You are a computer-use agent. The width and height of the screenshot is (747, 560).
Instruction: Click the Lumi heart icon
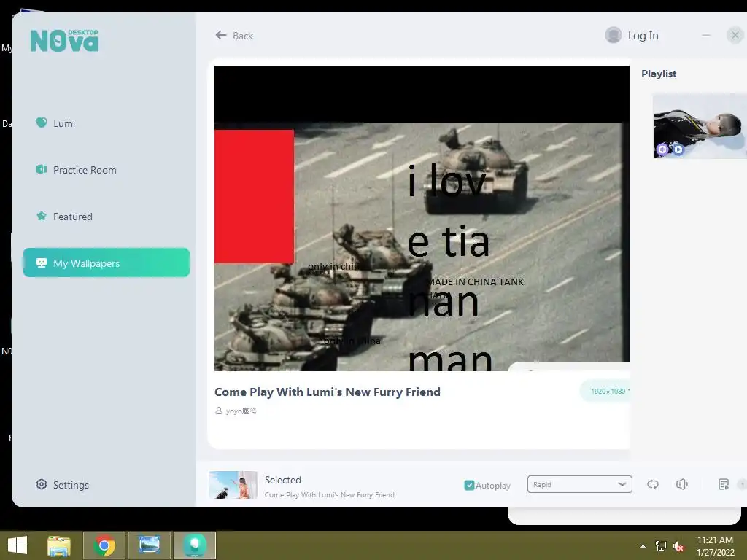click(42, 122)
